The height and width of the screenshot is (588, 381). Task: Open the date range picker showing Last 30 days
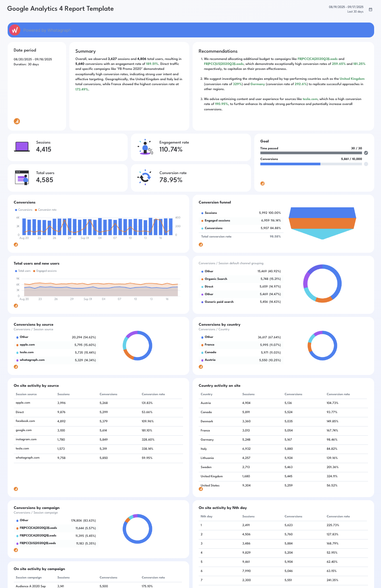(x=346, y=9)
